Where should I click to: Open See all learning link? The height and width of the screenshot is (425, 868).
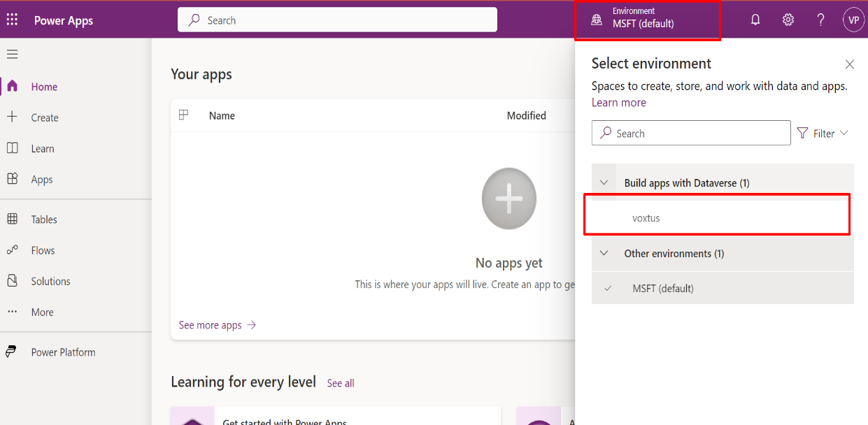tap(341, 383)
